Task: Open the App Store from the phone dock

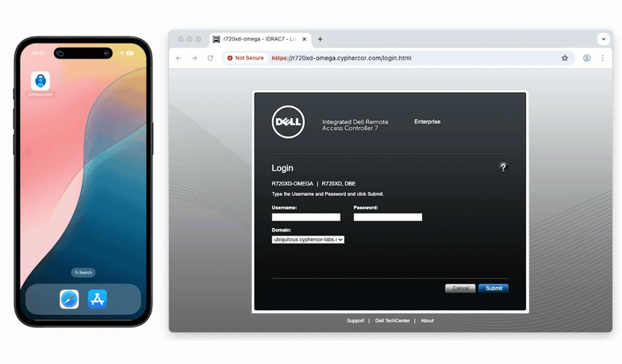Action: point(97,299)
